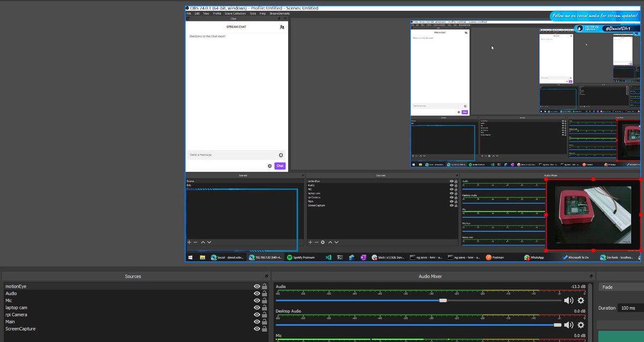
Task: Open the Stream Chat settings gear
Action: (x=270, y=166)
